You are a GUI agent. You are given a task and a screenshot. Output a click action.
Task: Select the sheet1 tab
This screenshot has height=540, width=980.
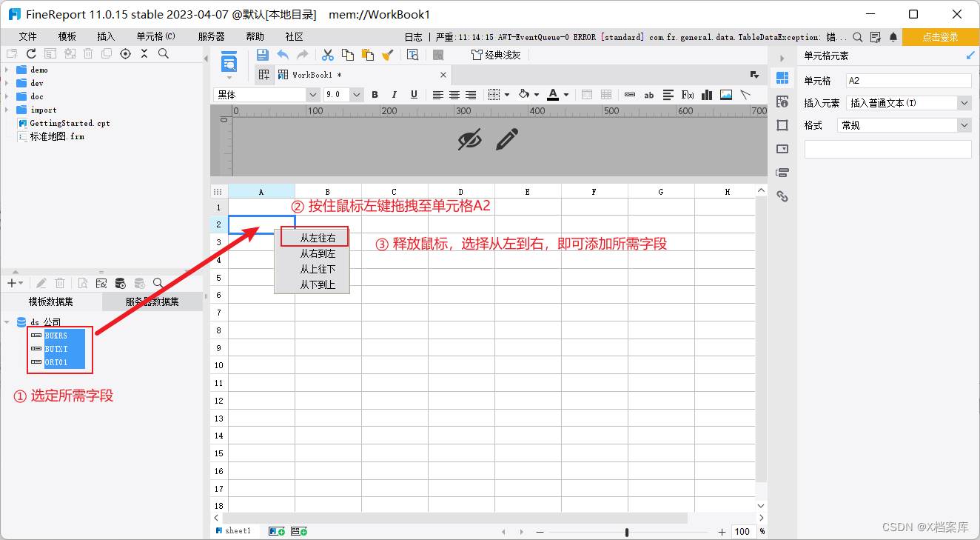(233, 530)
